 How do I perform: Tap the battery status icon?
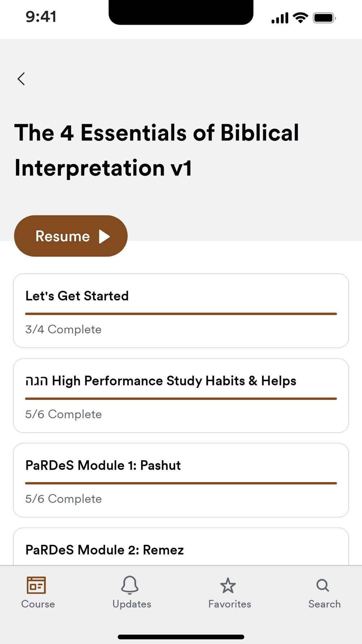(x=324, y=18)
